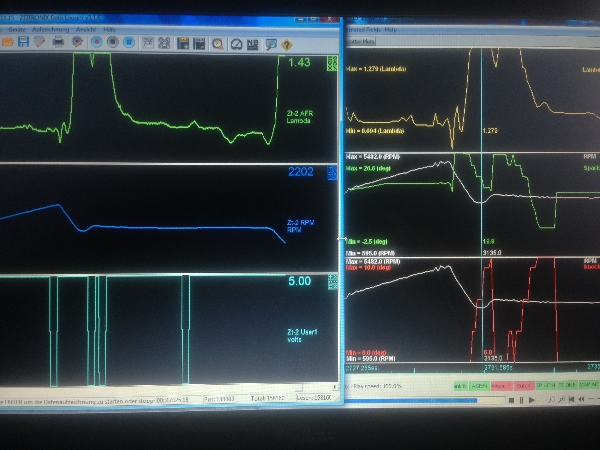This screenshot has height=450, width=600.
Task: Open the magnifier zoom tool icon
Action: 217,43
